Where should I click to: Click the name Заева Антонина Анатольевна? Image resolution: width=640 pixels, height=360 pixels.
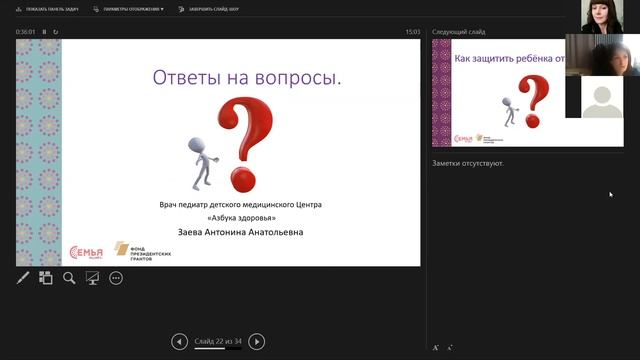[240, 232]
